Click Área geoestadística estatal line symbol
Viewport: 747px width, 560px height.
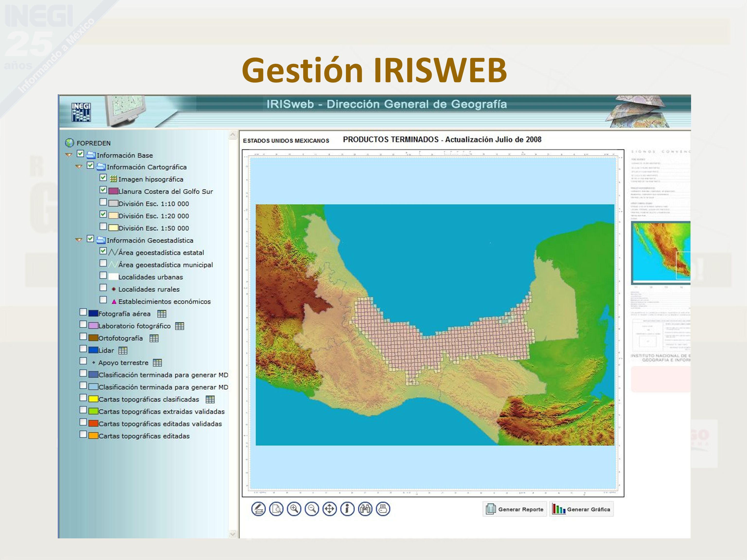click(113, 252)
